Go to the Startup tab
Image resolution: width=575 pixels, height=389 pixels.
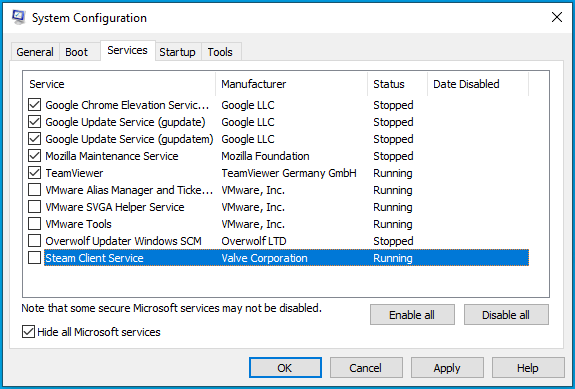point(177,52)
